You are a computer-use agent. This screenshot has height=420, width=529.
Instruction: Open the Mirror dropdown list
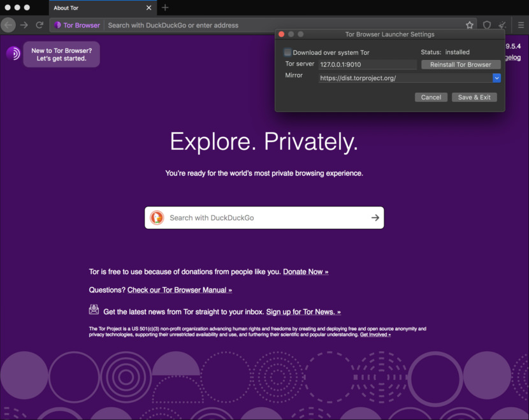pos(496,78)
